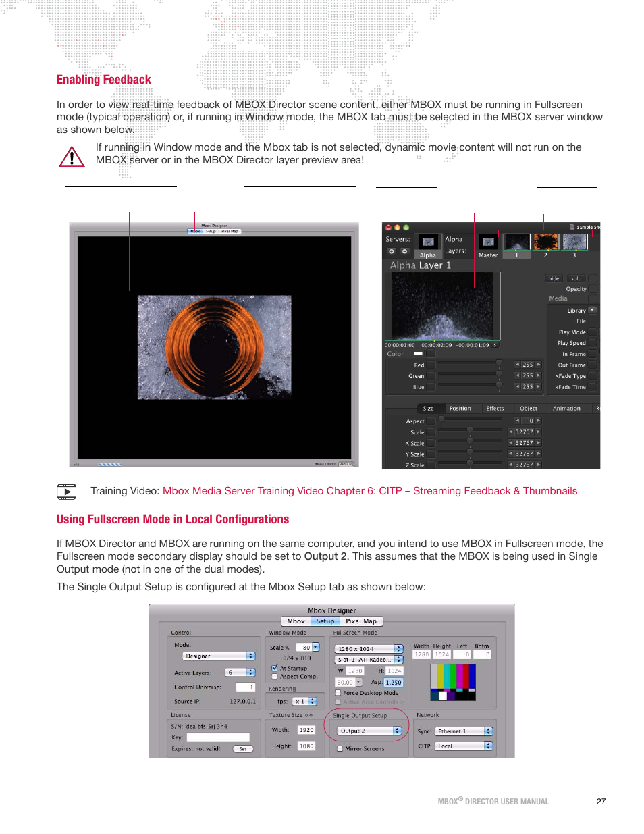Click the hide button
Viewport: 644px width, 834px height.
click(554, 278)
